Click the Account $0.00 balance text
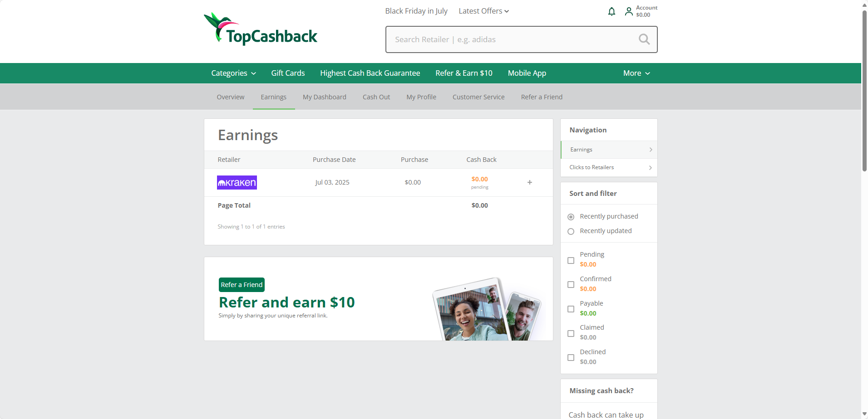Viewport: 868px width, 419px height. click(x=646, y=11)
